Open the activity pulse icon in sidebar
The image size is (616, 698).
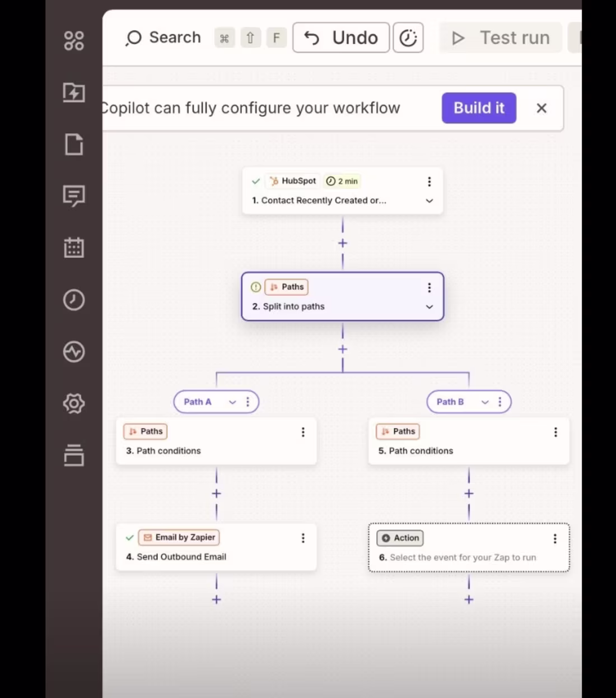[74, 352]
